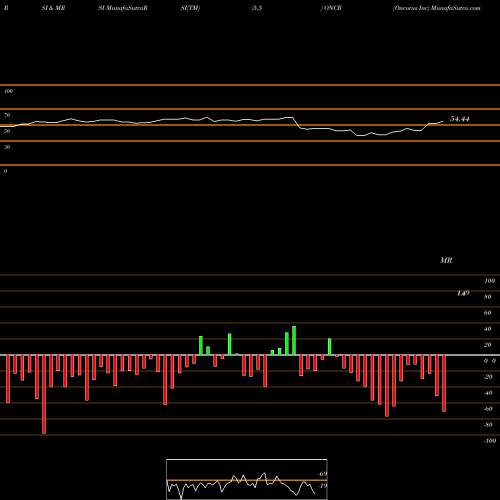Click the -69 label in mini chart
Screen dimensions: 500x500
(323, 474)
